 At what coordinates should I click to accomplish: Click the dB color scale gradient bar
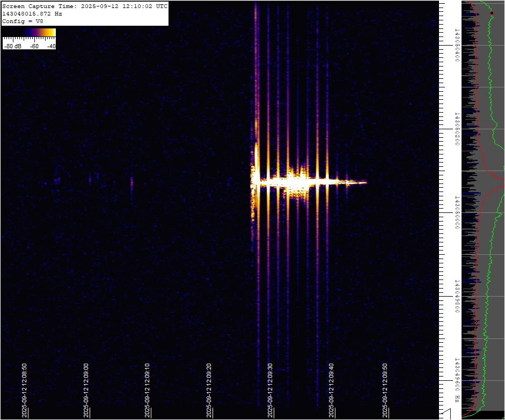click(30, 32)
